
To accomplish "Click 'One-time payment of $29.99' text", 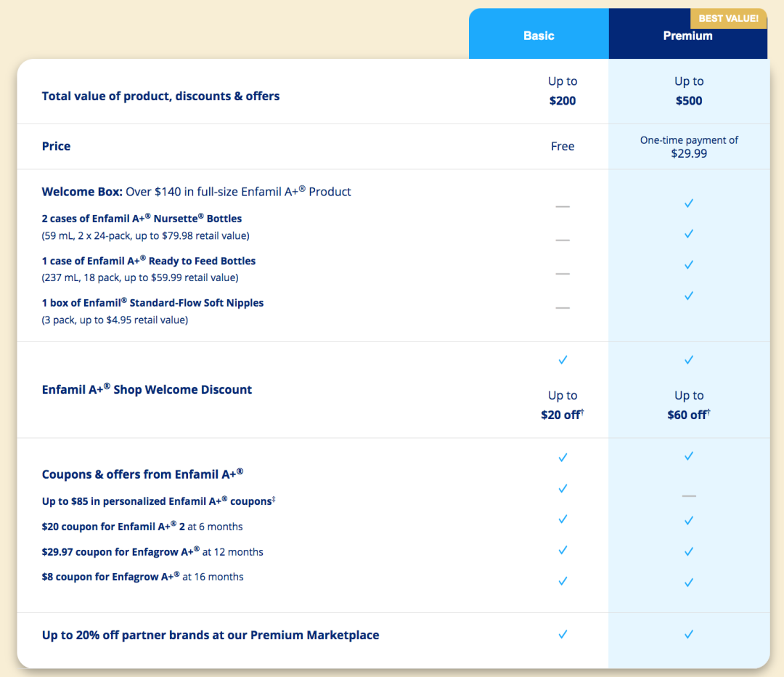I will 689,147.
